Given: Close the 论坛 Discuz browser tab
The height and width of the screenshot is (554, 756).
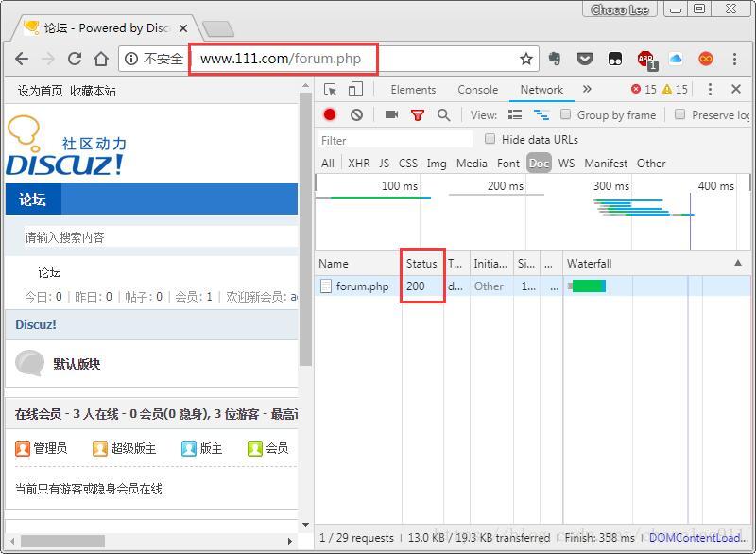Looking at the screenshot, I should point(183,28).
